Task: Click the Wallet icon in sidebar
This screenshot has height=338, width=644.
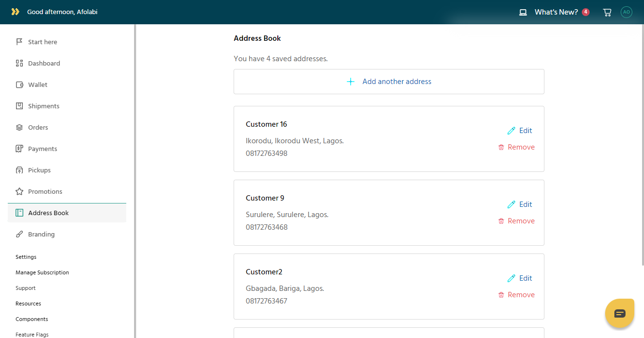Action: 19,84
